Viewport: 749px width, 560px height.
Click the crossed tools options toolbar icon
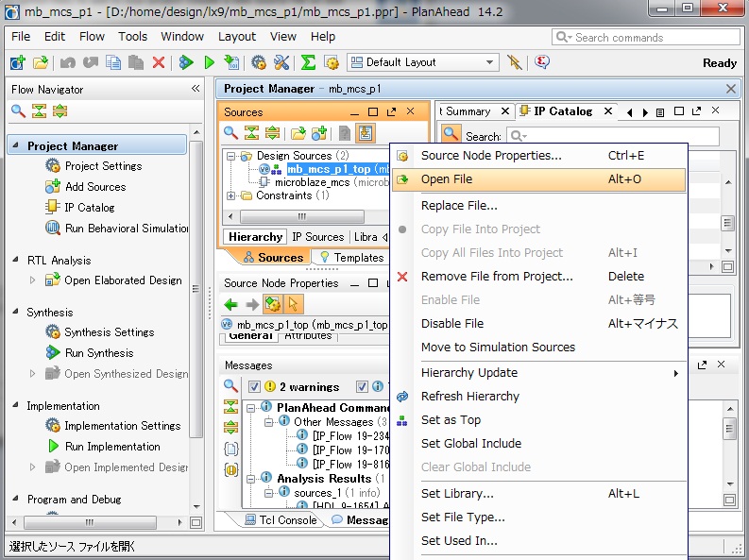click(281, 62)
